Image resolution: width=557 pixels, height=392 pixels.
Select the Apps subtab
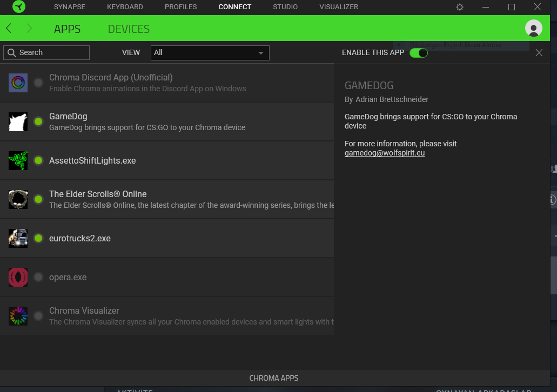tap(67, 29)
